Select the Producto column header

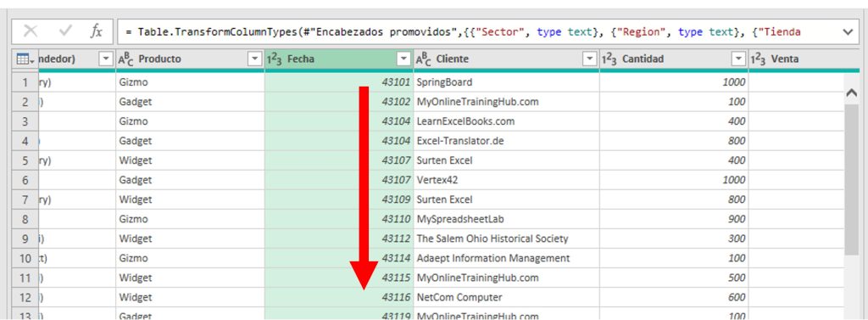190,59
